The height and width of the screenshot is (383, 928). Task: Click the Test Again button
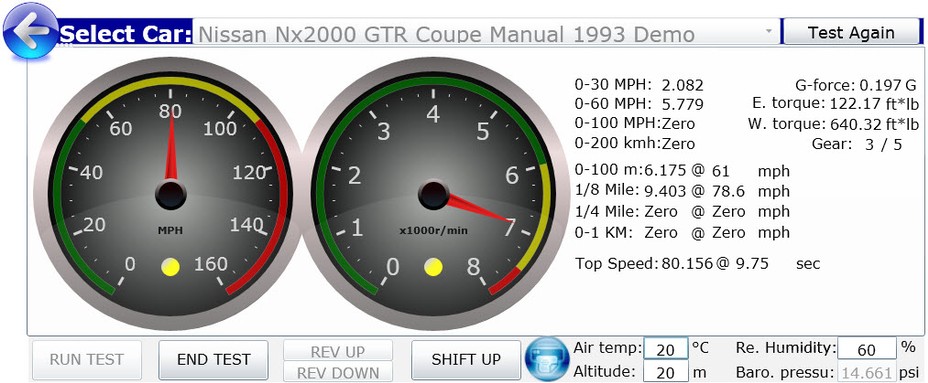(x=851, y=32)
